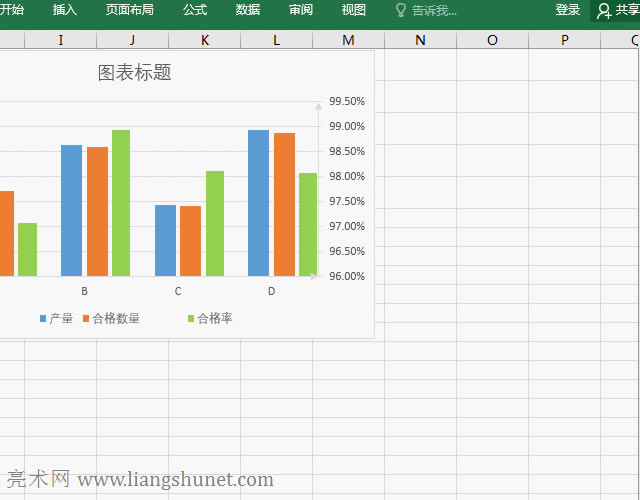
Task: Open the 公式 ribbon tab
Action: [x=195, y=10]
